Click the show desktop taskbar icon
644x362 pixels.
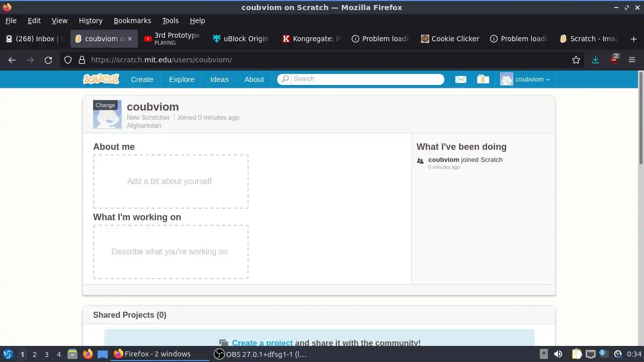click(x=103, y=354)
